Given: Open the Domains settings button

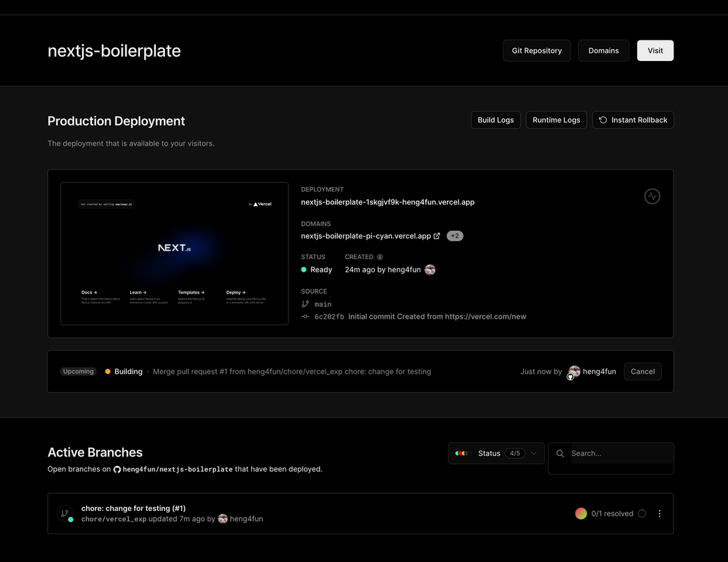Looking at the screenshot, I should (603, 50).
